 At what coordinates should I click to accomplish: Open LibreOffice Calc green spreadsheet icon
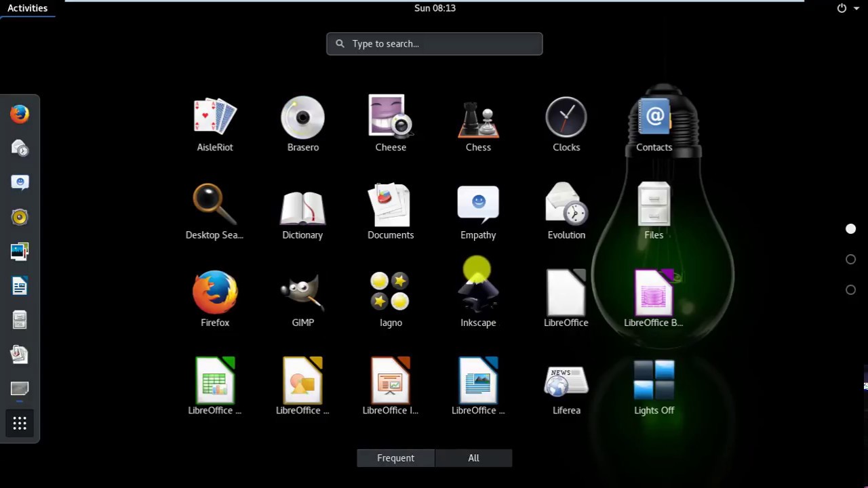[215, 386]
